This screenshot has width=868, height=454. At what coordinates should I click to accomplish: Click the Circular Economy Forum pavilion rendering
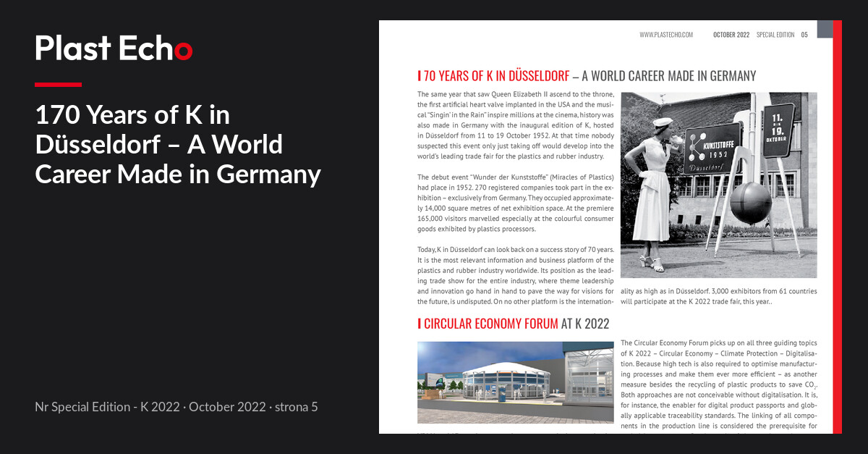click(x=516, y=381)
